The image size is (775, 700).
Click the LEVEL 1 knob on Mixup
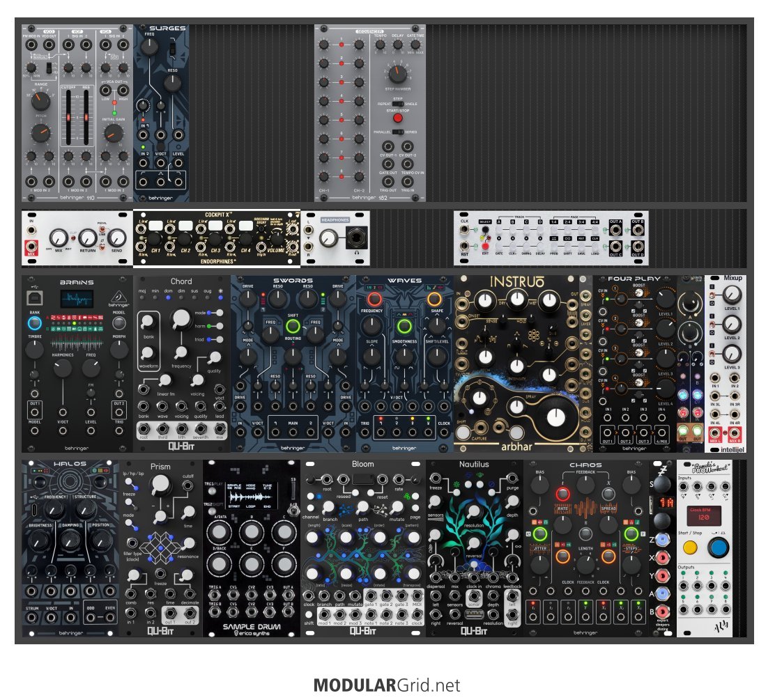(x=732, y=295)
